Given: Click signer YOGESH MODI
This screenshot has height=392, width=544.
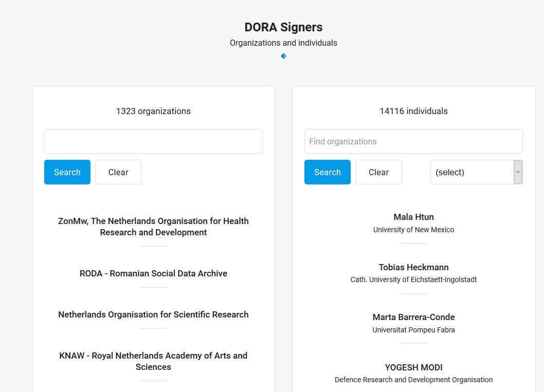Looking at the screenshot, I should click(413, 367).
